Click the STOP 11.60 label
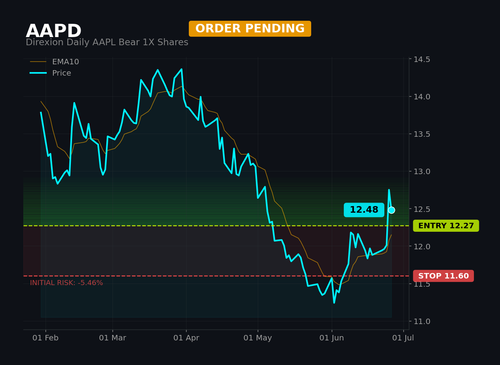Screen dimensions: 500x365 [443, 276]
